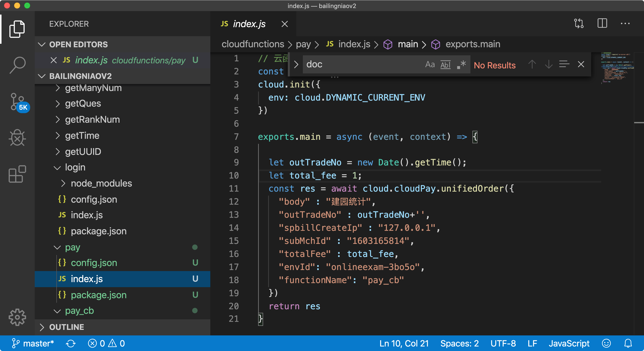The width and height of the screenshot is (644, 351).
Task: Toggle Use Regular Expression in find
Action: coord(461,65)
